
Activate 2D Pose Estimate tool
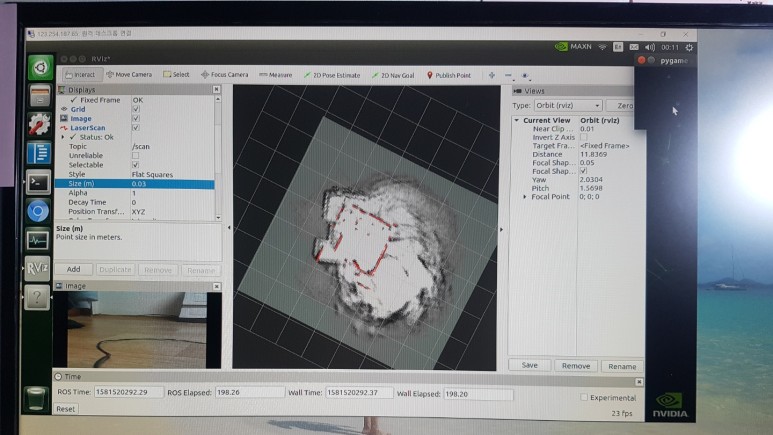click(x=332, y=75)
